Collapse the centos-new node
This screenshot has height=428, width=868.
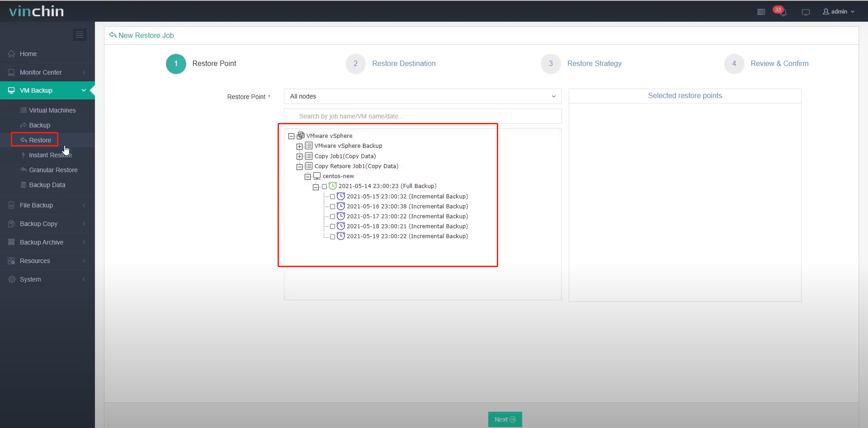307,177
